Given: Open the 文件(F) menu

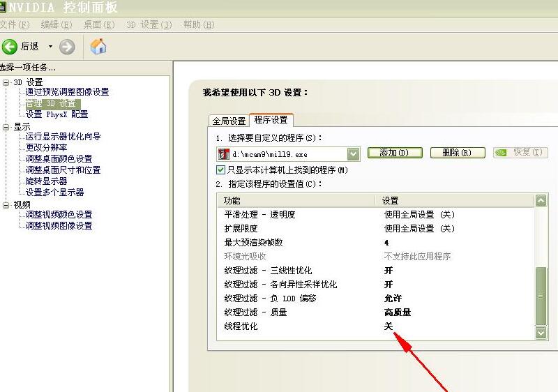Looking at the screenshot, I should [x=14, y=24].
